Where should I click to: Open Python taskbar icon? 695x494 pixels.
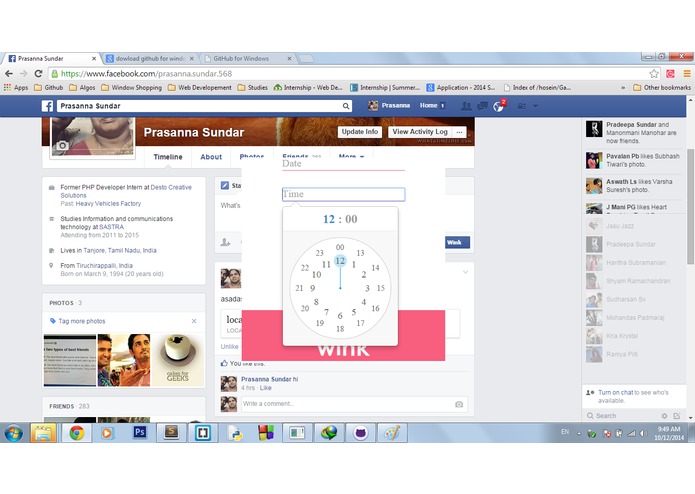click(x=235, y=432)
